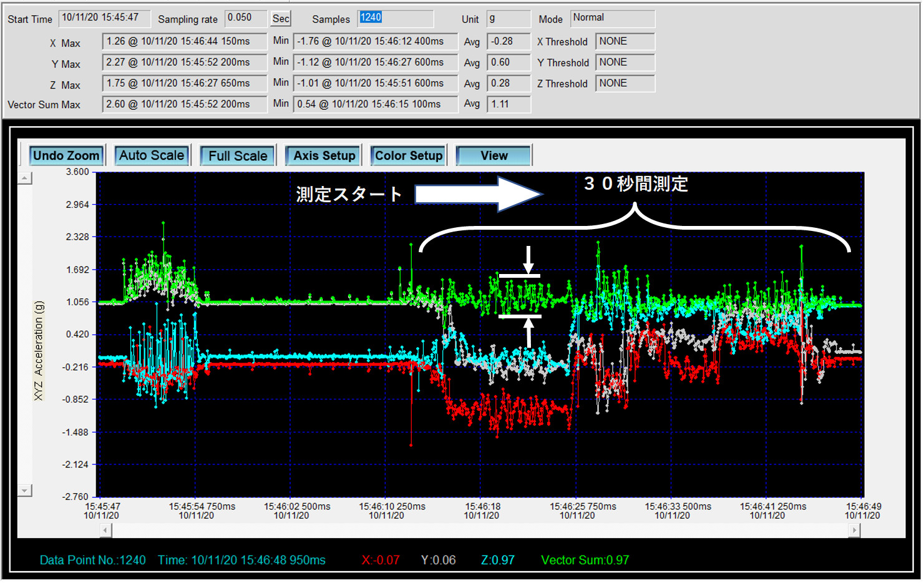924x583 pixels.
Task: Click the Z Threshold field NONE
Action: coord(625,84)
